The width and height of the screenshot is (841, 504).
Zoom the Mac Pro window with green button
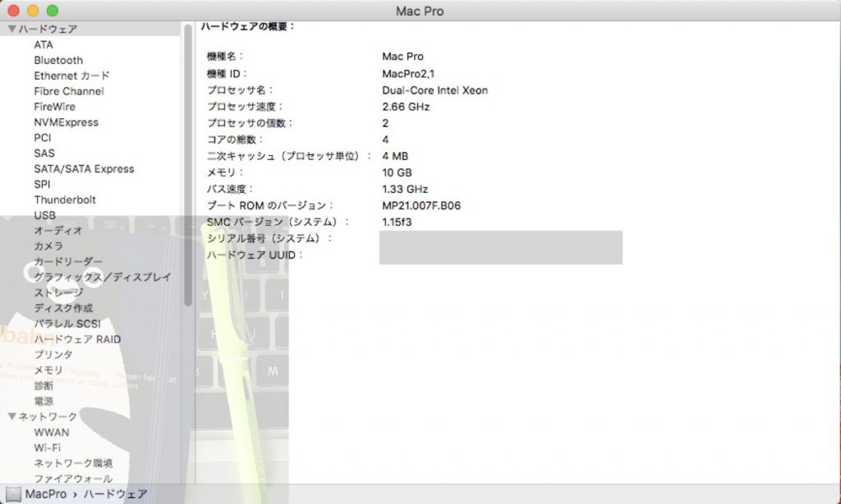pyautogui.click(x=52, y=10)
